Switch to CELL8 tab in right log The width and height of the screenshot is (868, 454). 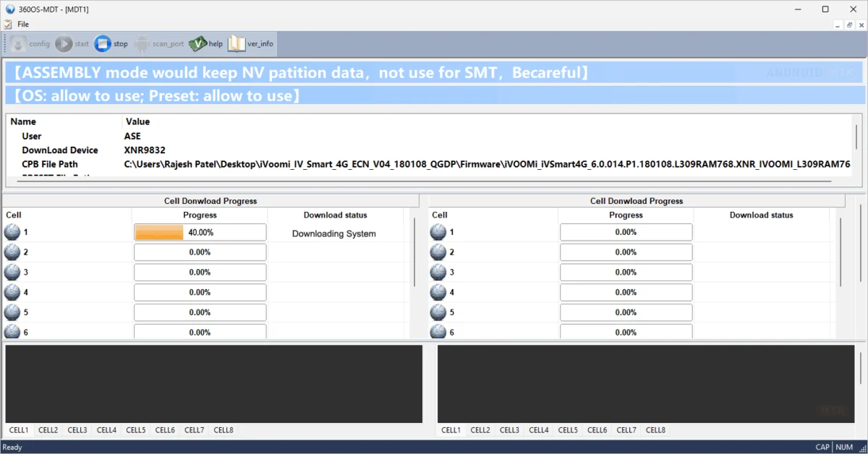pos(655,430)
